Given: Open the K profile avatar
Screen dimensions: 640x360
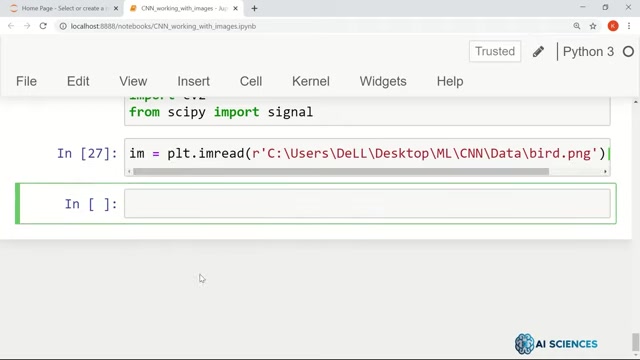Looking at the screenshot, I should pyautogui.click(x=613, y=26).
